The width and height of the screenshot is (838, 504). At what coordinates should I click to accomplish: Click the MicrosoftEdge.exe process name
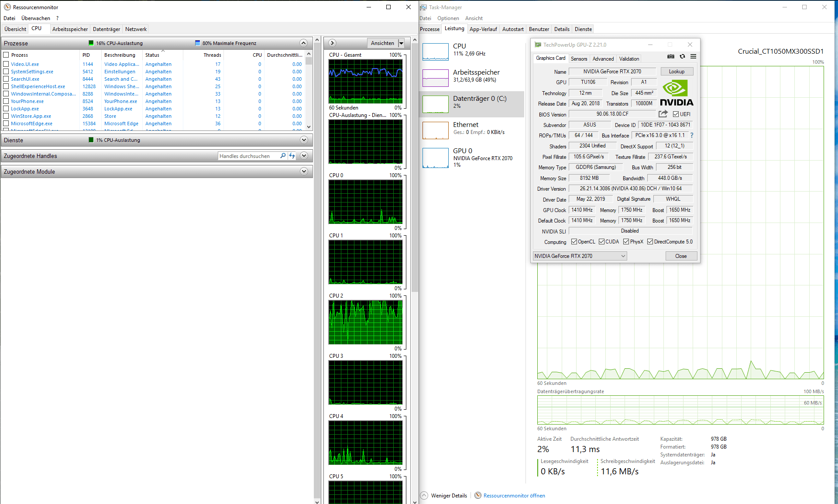31,123
